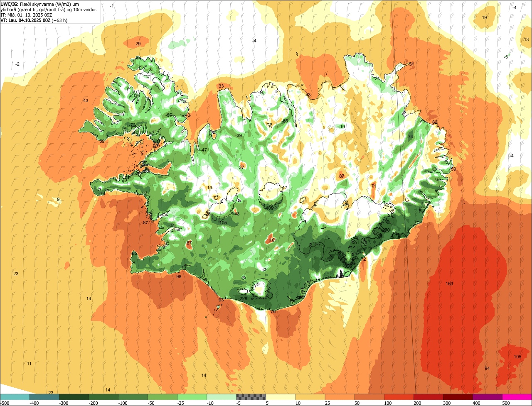Screen dimensions: 532x406
Task: Select the '-47' value on the northwest coast
Action: (x=203, y=150)
